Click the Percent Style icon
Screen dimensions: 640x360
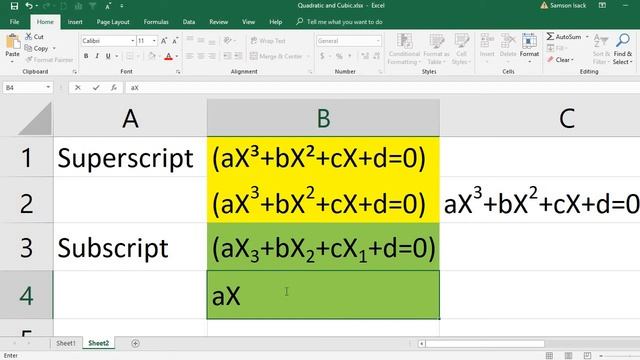point(339,56)
